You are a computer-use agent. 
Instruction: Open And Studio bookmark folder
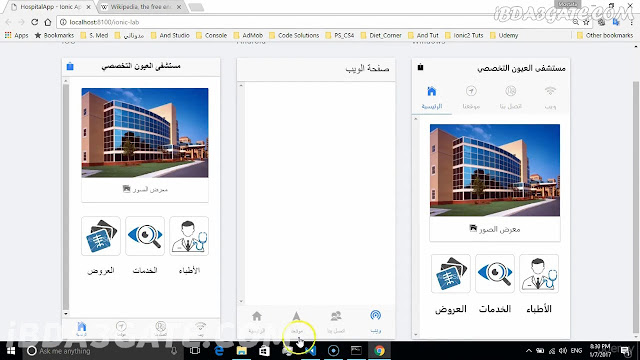(170, 36)
